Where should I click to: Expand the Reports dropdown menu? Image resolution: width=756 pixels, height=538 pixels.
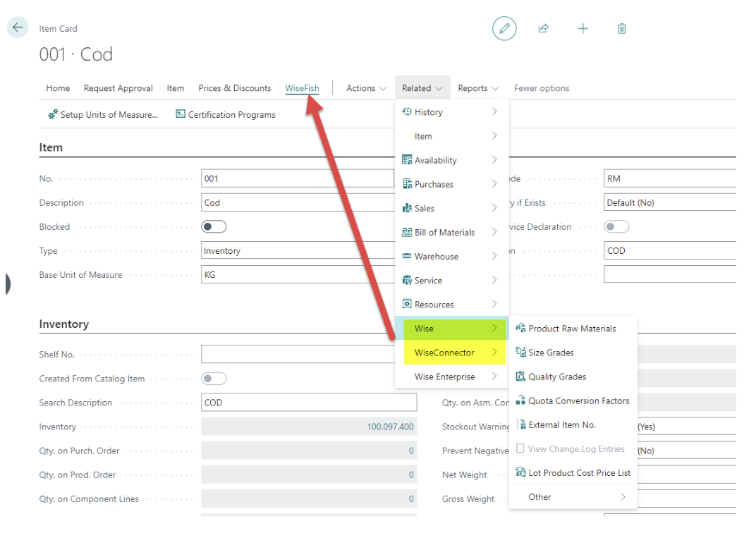478,88
